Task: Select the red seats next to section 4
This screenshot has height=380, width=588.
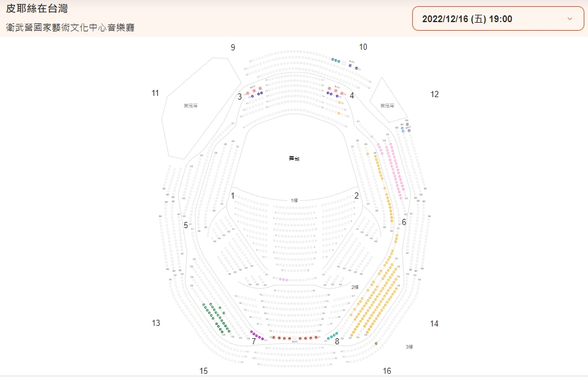Action: 335,90
